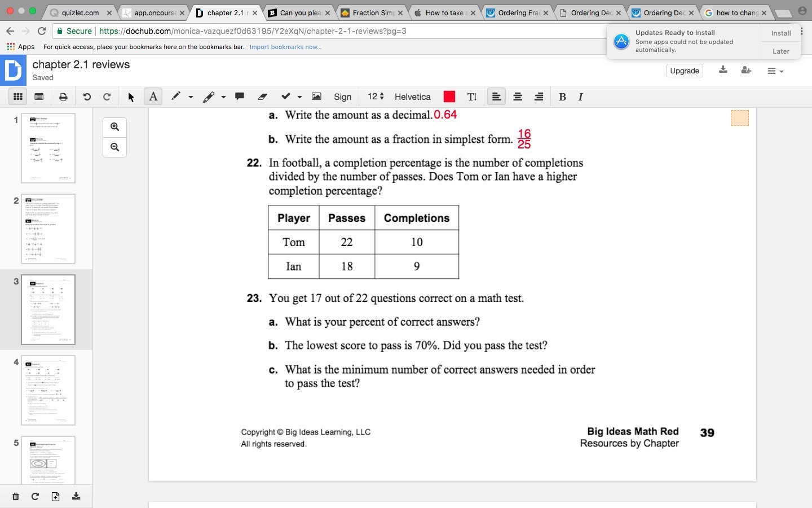Download pages from sidebar bottom
Viewport: 812px width, 508px height.
[76, 496]
